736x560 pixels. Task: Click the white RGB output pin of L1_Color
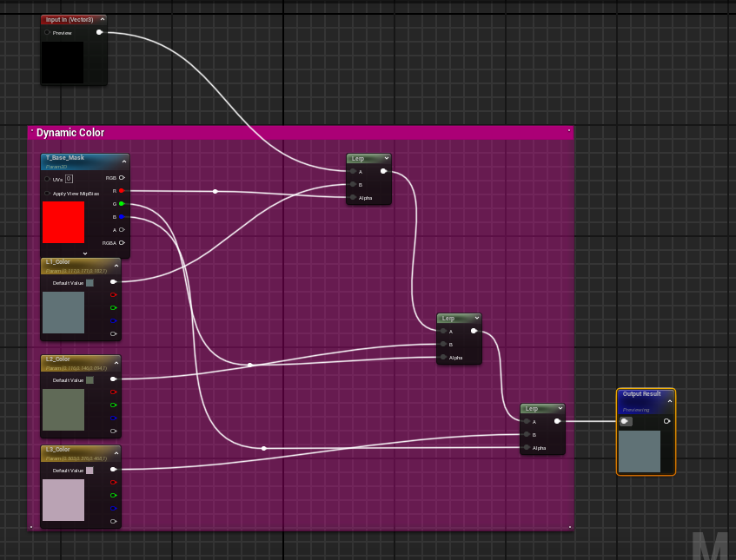[113, 282]
